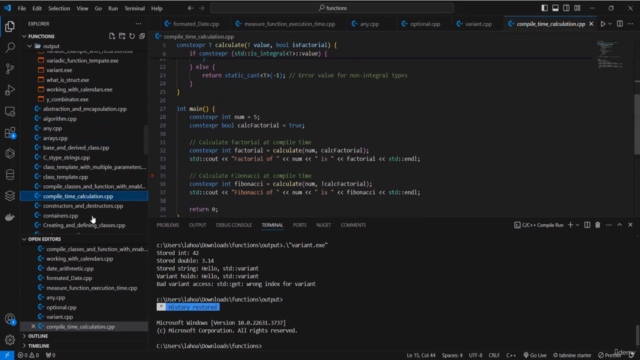Refresh the explorer file tree

pos(132,36)
